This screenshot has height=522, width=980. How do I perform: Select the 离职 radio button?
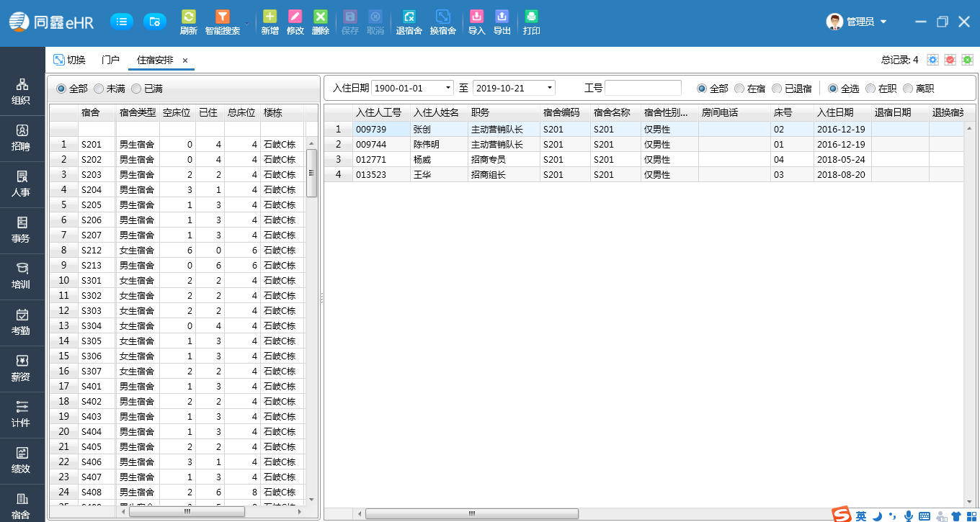coord(908,89)
